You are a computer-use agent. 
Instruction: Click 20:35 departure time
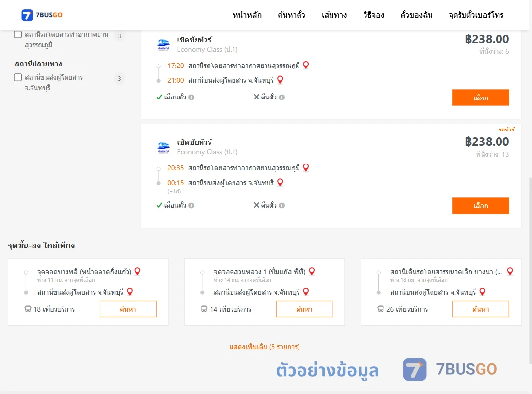point(176,168)
